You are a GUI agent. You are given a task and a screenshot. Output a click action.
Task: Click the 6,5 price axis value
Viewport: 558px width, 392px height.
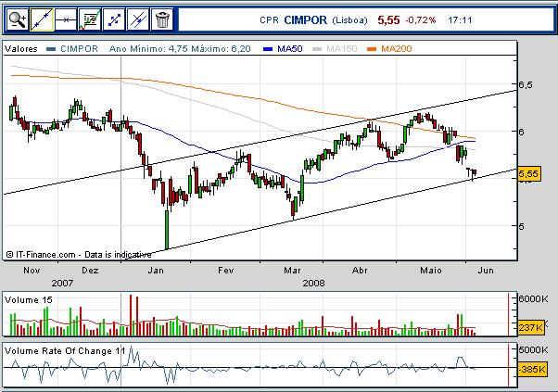526,85
